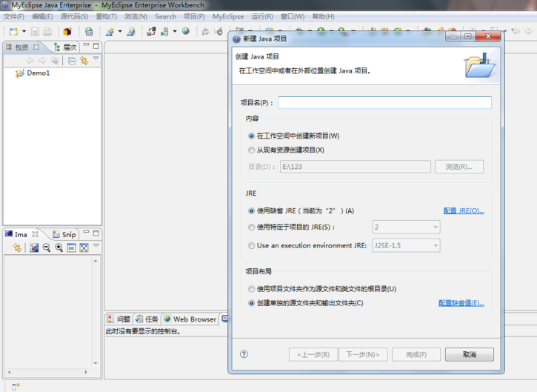The width and height of the screenshot is (537, 392).
Task: Click the dialog help question mark icon
Action: tap(244, 354)
